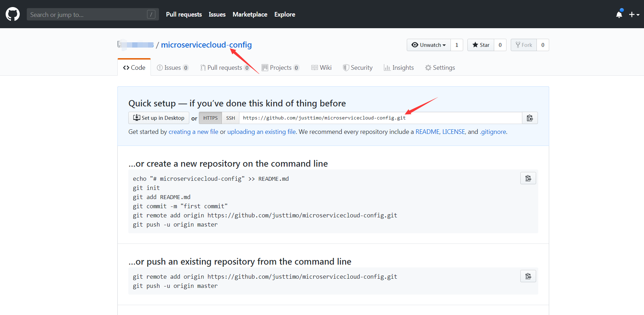Copy the create-repository commands
This screenshot has height=315, width=644.
528,178
